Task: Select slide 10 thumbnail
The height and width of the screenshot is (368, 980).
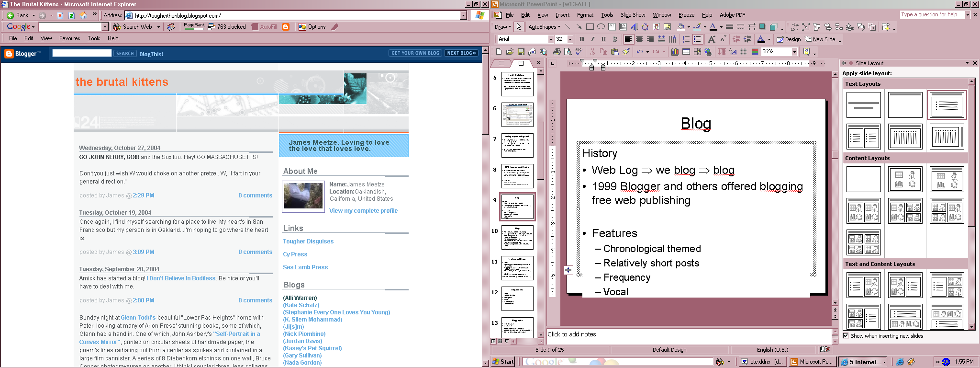Action: pos(517,238)
